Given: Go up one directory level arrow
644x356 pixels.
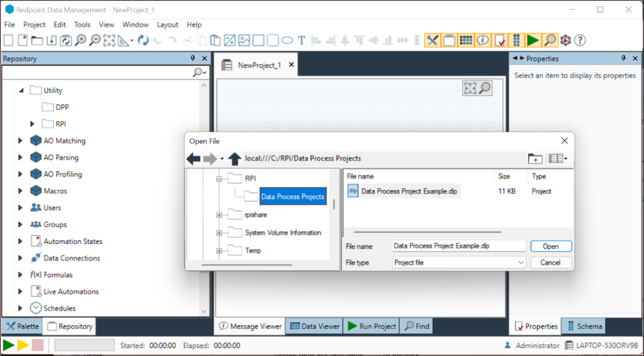Looking at the screenshot, I should [x=235, y=159].
